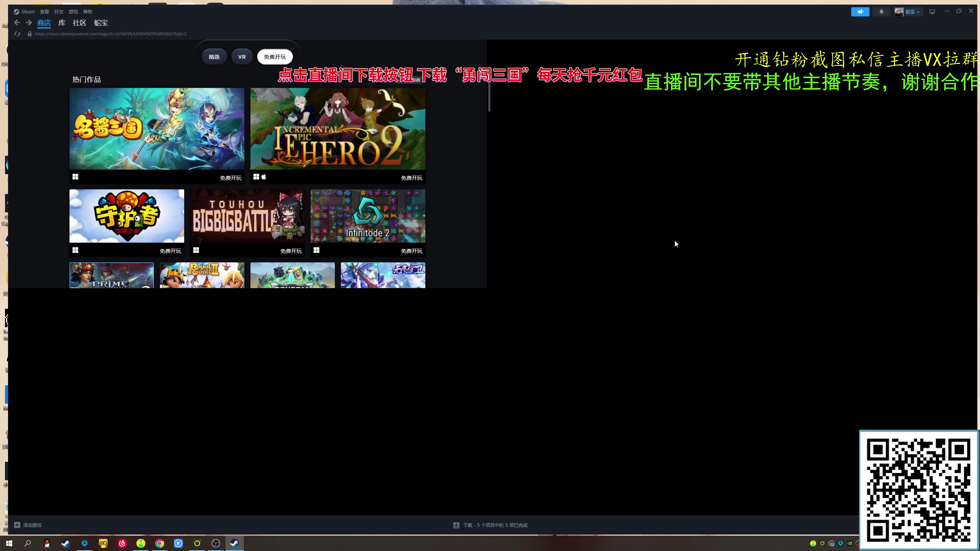Open OBS Studio from taskbar
This screenshot has width=980, height=551.
coord(216,543)
